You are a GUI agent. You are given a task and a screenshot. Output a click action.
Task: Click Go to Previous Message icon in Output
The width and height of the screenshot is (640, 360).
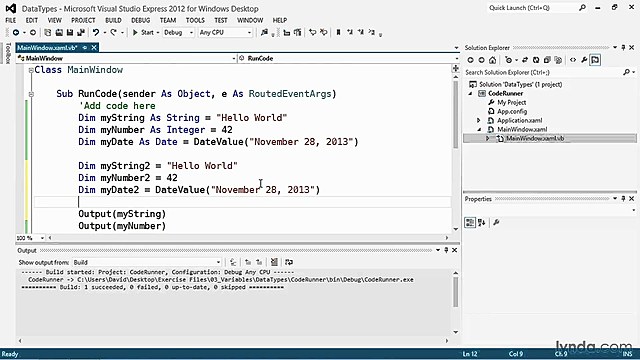tap(248, 262)
